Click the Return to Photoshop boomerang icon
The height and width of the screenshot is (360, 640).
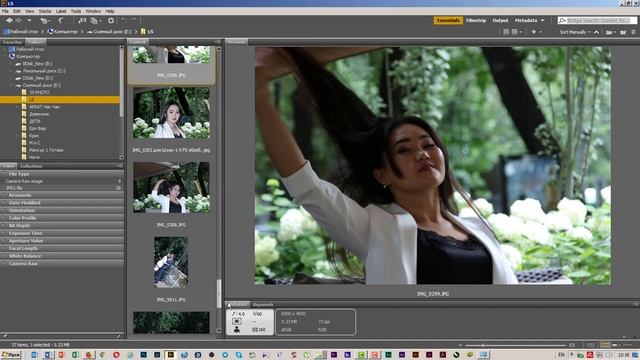[60, 20]
